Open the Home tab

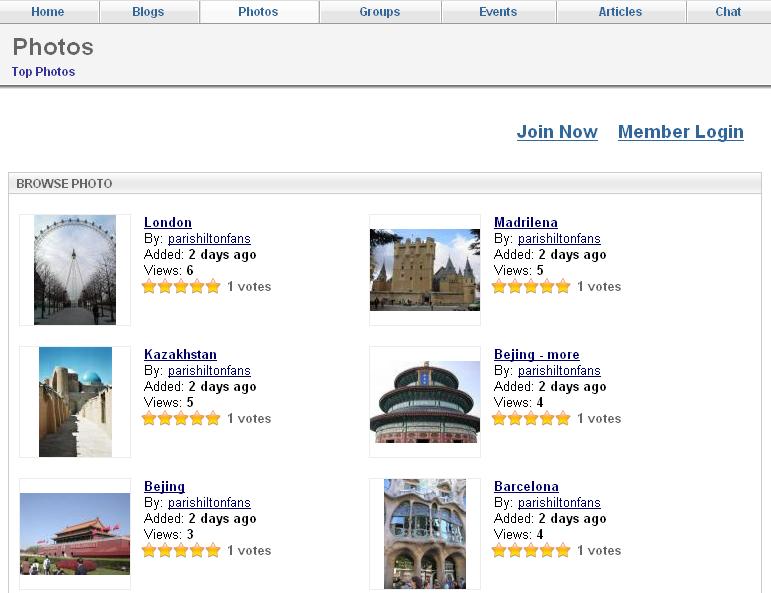(48, 12)
